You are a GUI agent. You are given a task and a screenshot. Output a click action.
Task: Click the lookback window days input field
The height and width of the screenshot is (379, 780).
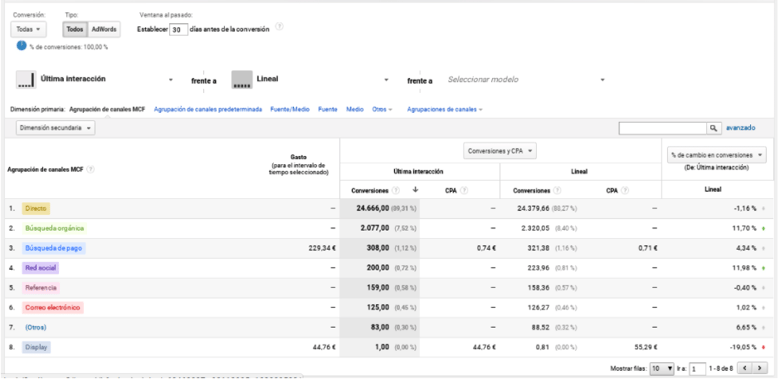179,30
